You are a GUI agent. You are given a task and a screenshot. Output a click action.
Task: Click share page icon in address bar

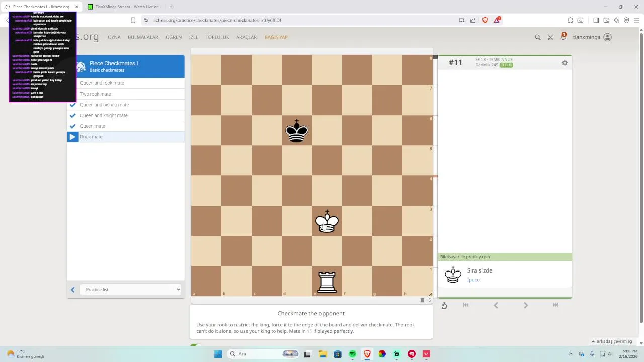[x=473, y=20]
